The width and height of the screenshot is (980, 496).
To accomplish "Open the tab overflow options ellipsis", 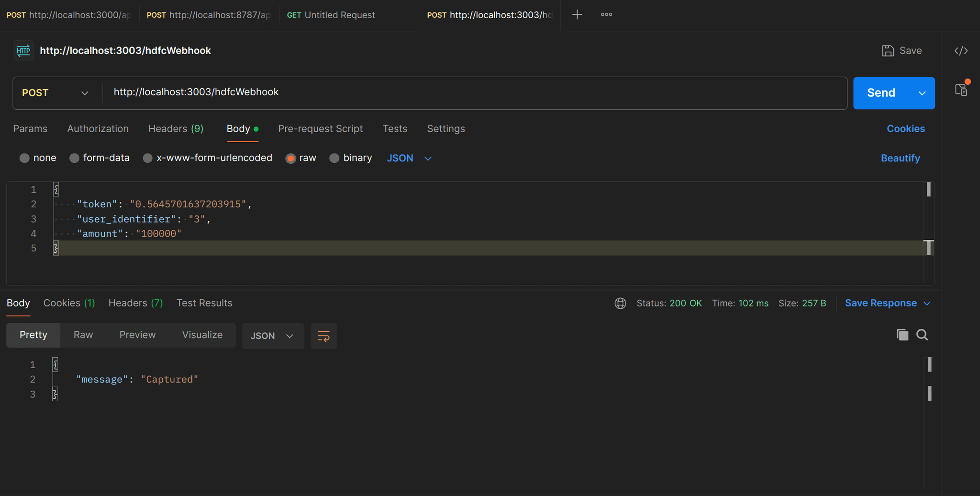I will coord(606,15).
